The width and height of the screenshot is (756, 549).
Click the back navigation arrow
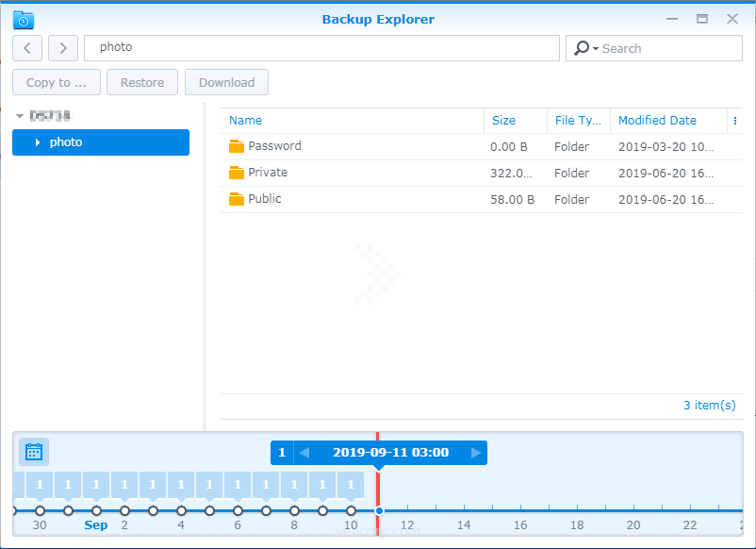click(27, 48)
